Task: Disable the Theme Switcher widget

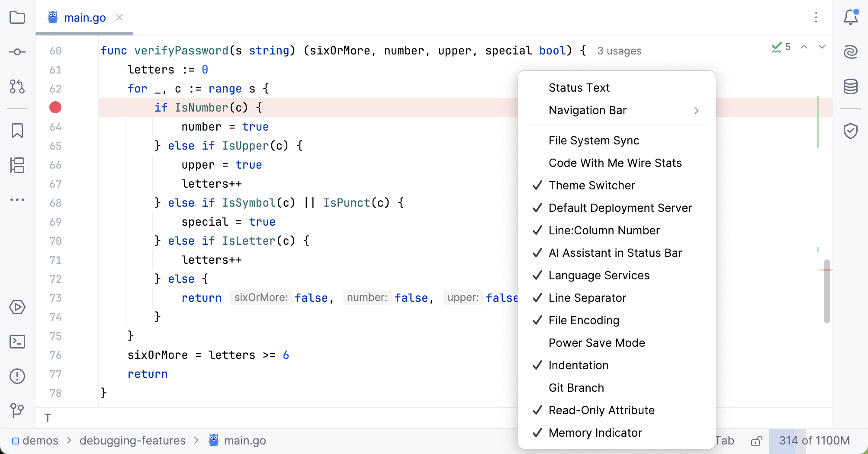Action: coord(592,185)
